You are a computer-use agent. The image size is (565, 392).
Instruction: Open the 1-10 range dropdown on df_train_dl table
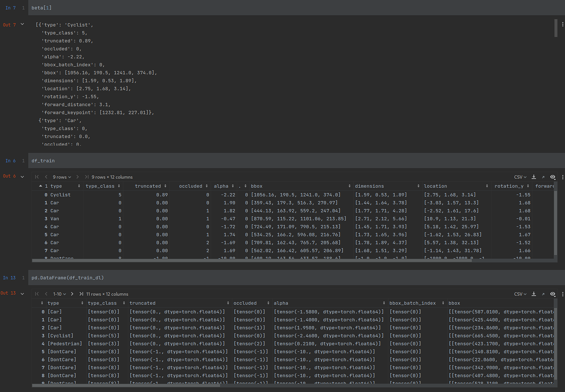coord(59,293)
